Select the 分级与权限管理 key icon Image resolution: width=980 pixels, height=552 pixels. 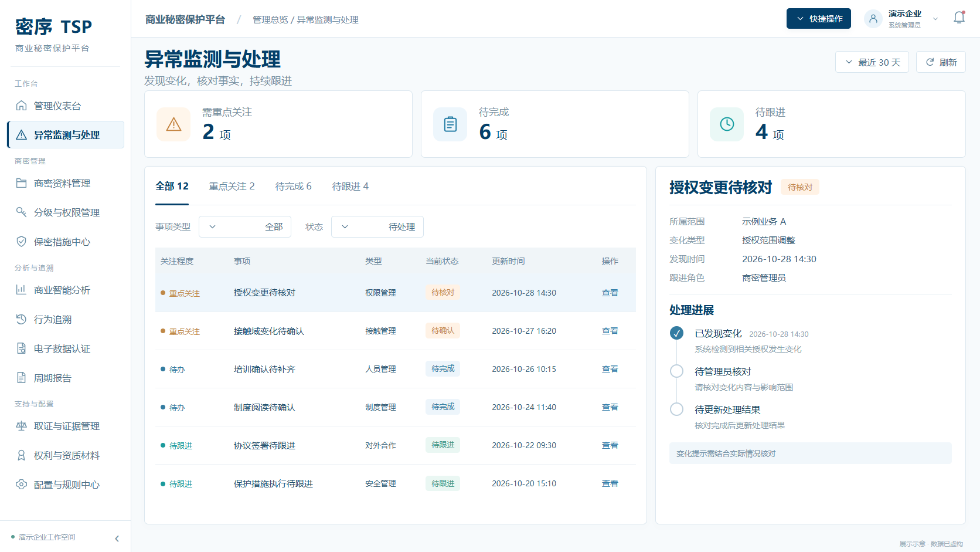(x=22, y=212)
